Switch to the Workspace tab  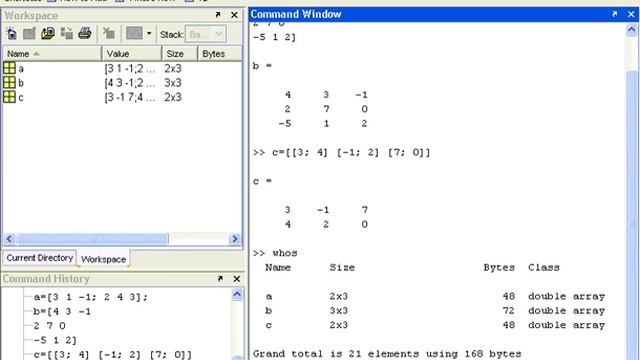click(x=104, y=259)
